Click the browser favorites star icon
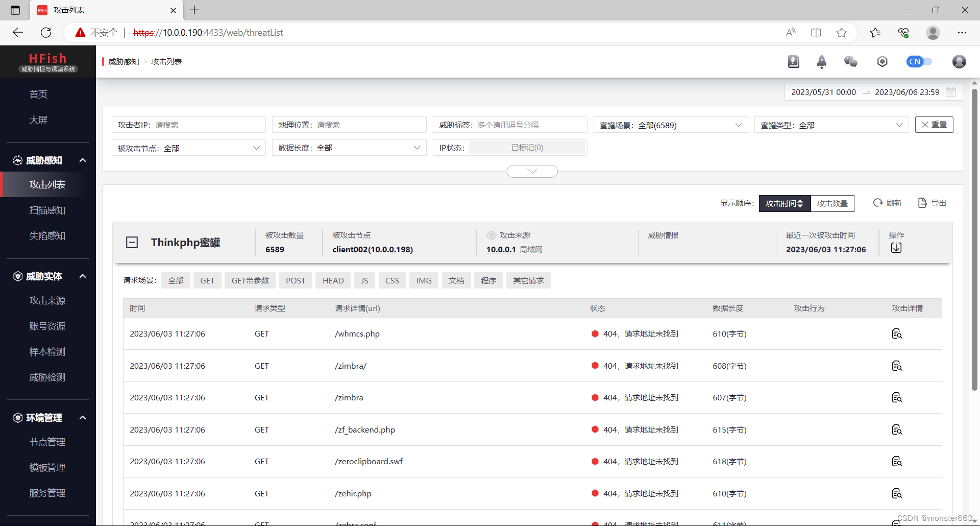 (x=842, y=33)
